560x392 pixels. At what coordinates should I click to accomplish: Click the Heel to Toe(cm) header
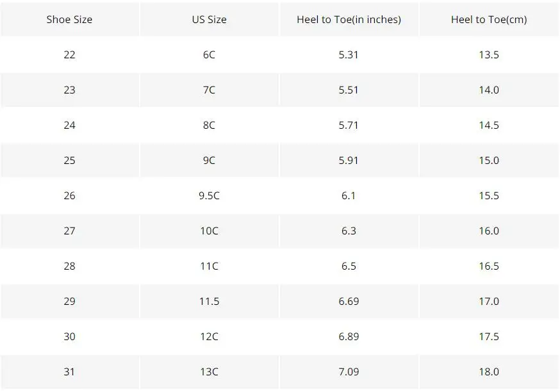[489, 19]
